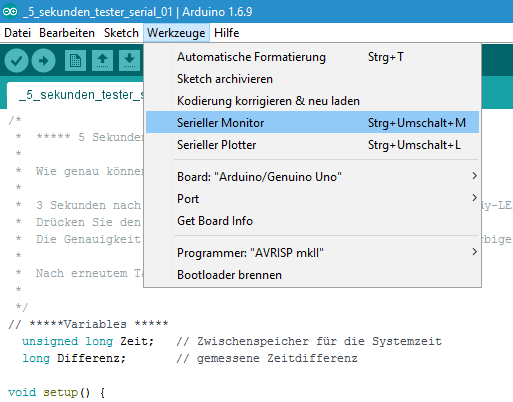Viewport: 513px width, 402px height.
Task: Expand the Board submenu arrow
Action: click(x=474, y=176)
